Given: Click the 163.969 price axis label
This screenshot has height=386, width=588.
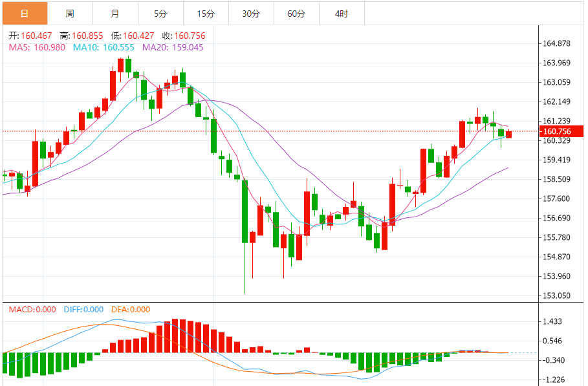Looking at the screenshot, I should click(x=557, y=63).
